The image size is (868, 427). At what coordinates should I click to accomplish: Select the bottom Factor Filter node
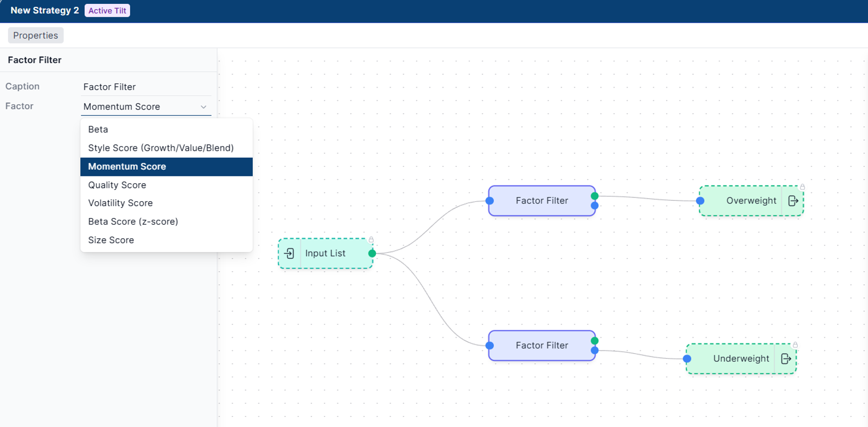pyautogui.click(x=542, y=346)
